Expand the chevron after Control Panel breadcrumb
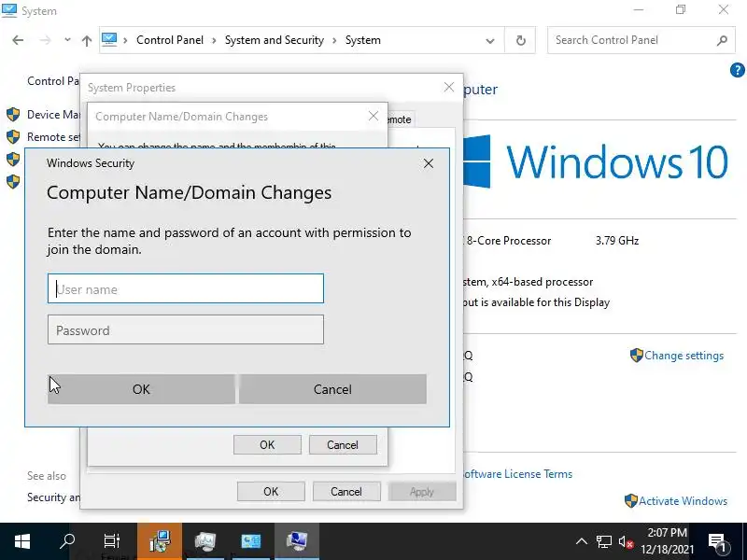Viewport: 747px width, 560px height. coord(215,40)
